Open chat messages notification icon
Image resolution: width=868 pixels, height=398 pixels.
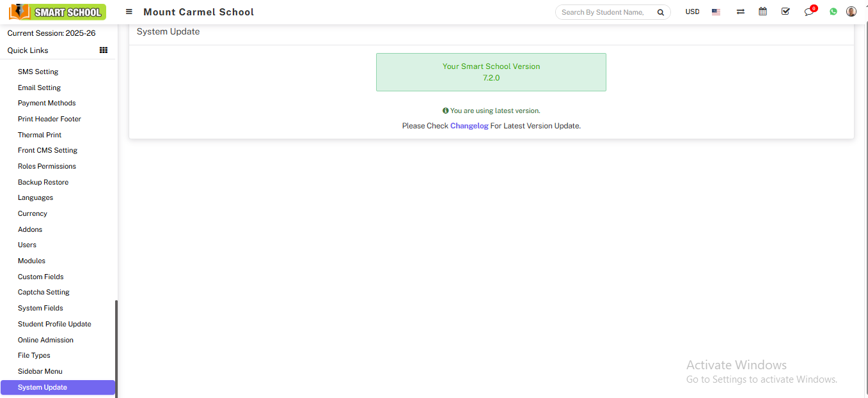pos(809,12)
